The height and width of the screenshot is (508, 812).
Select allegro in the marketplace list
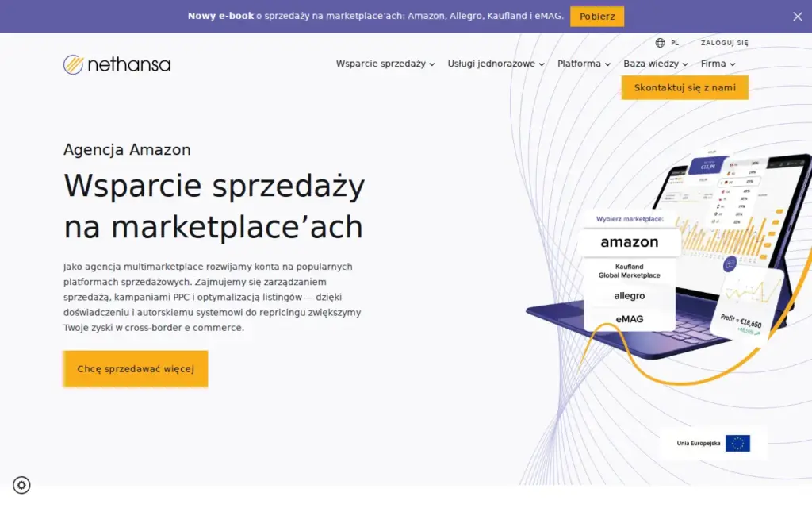(629, 296)
